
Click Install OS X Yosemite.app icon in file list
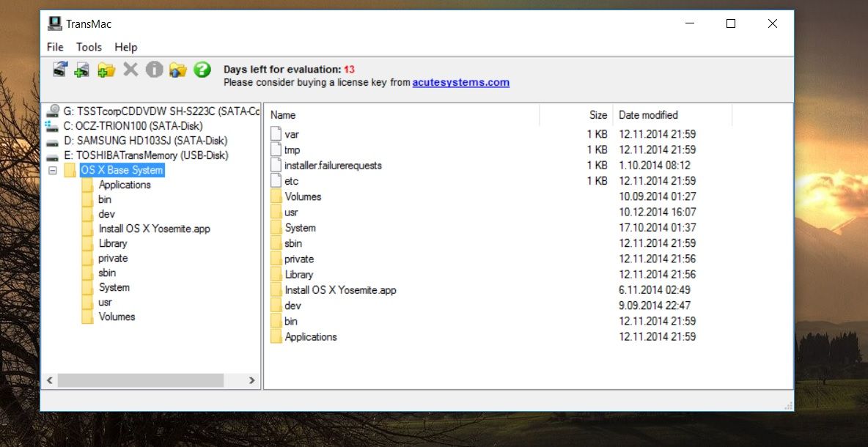[276, 290]
